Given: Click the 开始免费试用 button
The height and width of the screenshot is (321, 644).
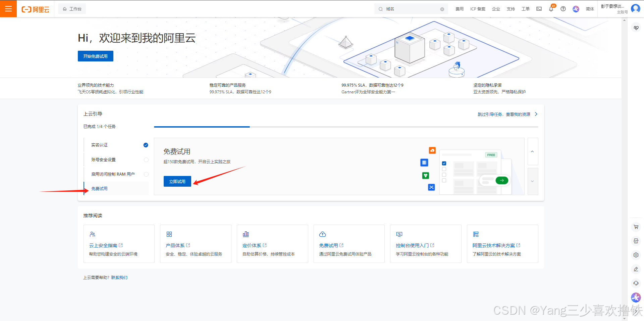Looking at the screenshot, I should (x=96, y=56).
